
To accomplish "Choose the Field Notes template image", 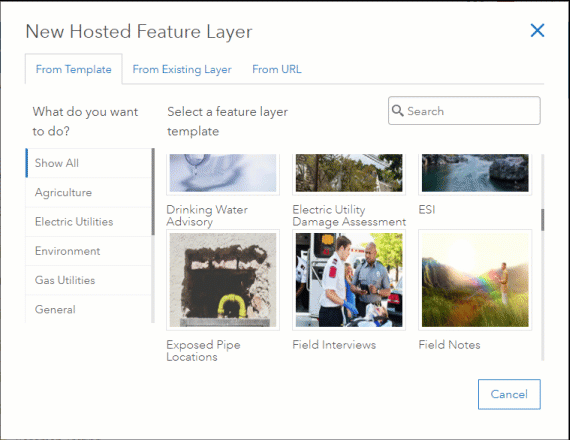I will tap(475, 280).
